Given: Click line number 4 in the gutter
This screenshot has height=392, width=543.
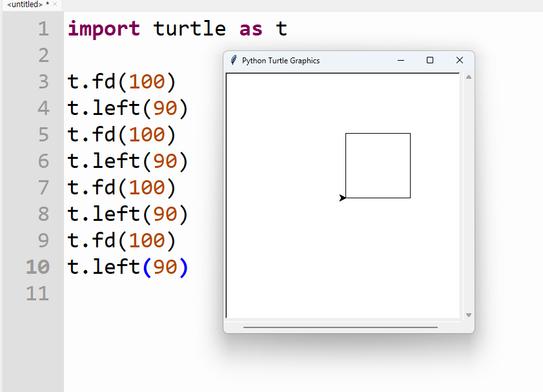Looking at the screenshot, I should tap(43, 108).
